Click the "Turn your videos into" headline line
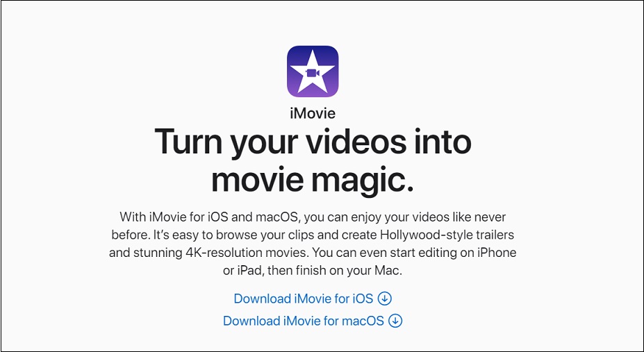 (313, 142)
